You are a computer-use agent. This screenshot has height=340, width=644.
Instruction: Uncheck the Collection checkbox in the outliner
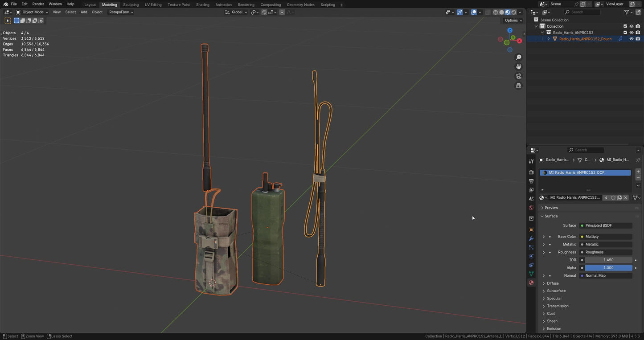(x=625, y=26)
